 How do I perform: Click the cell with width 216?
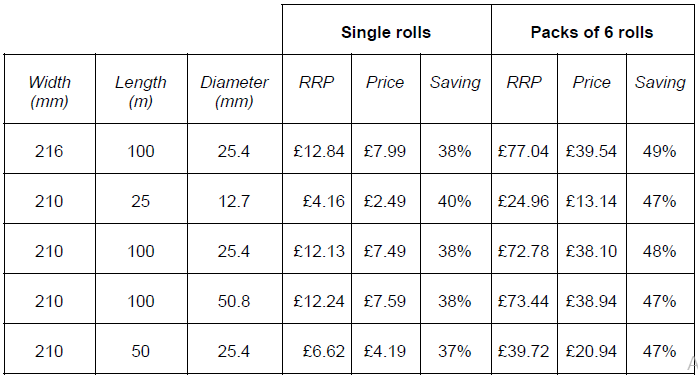coord(49,149)
